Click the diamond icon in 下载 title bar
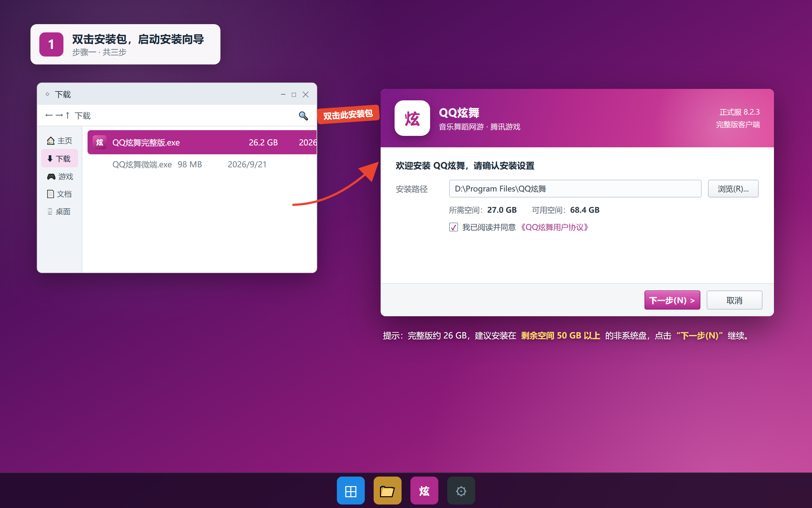Viewport: 812px width, 508px height. [x=47, y=94]
